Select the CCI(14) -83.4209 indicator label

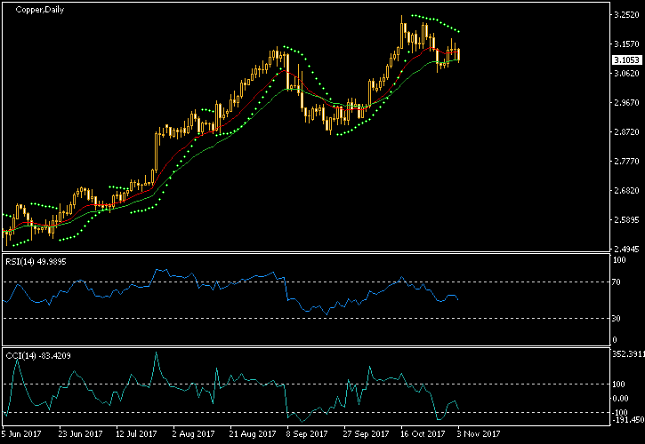38,356
